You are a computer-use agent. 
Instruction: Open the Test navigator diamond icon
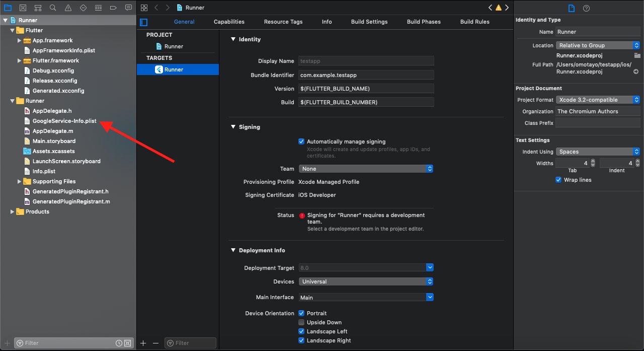pyautogui.click(x=83, y=8)
